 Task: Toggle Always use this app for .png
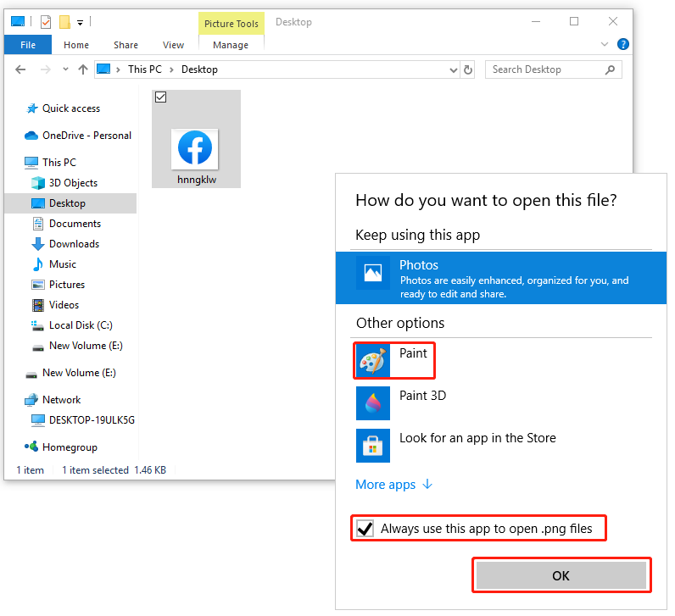coord(365,528)
